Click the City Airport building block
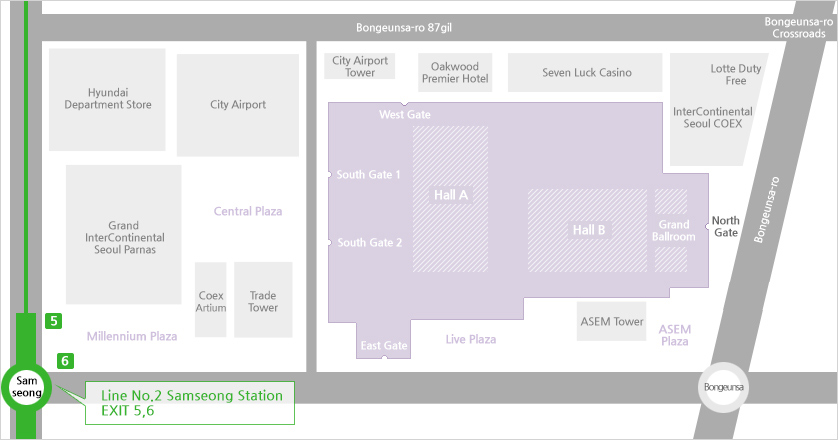The height and width of the screenshot is (440, 838). pyautogui.click(x=238, y=105)
